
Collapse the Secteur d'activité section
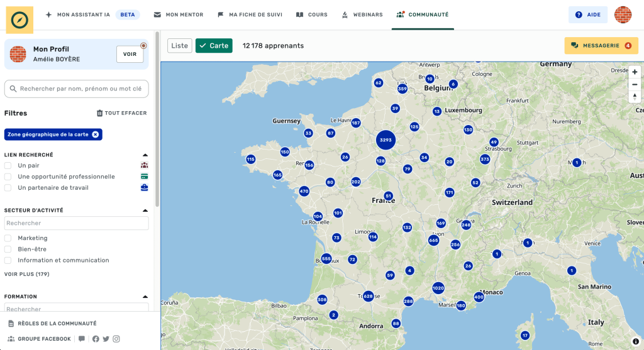[x=145, y=211]
